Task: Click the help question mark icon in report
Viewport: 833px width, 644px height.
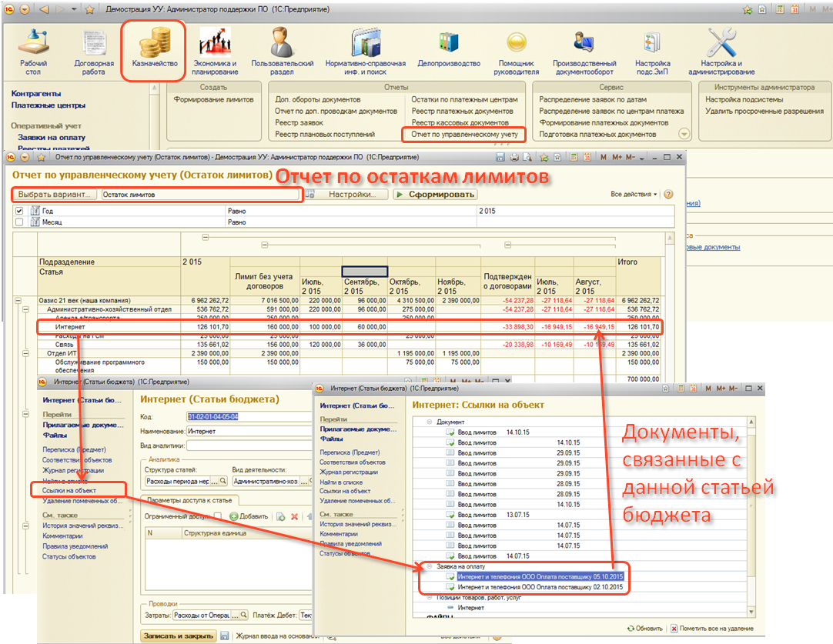Action: pos(668,195)
